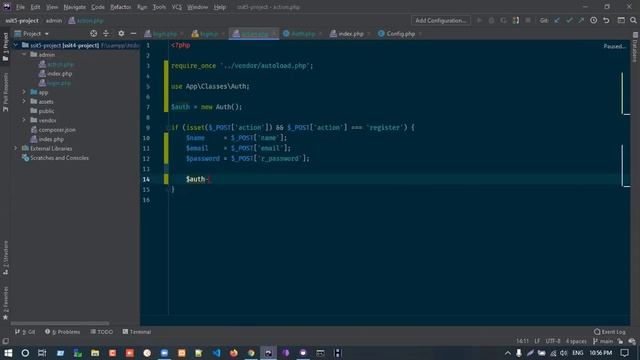This screenshot has width=640, height=360.
Task: Open Chrome from the taskbar
Action: click(251, 353)
